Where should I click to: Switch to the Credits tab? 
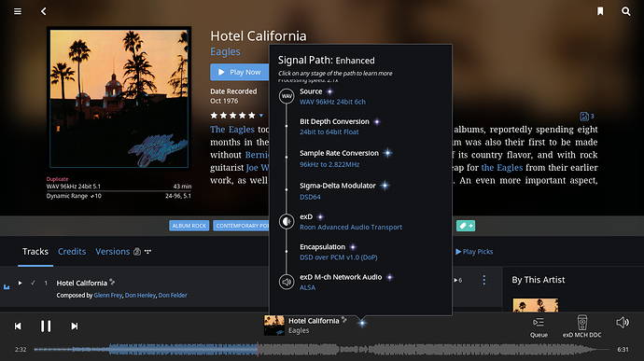72,251
